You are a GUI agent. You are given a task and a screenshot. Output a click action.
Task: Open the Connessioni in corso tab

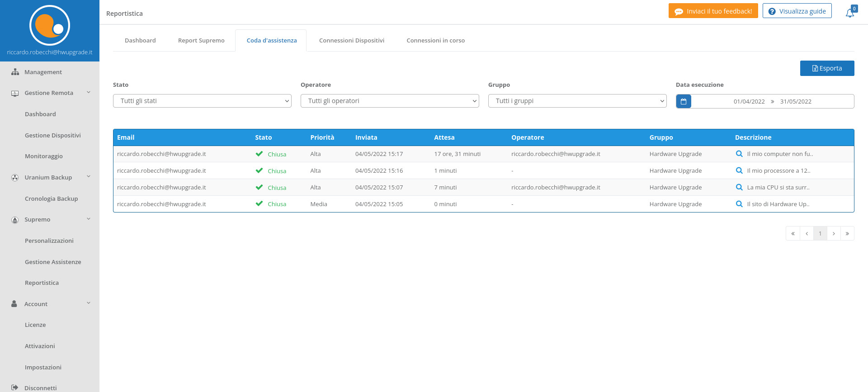pos(435,40)
